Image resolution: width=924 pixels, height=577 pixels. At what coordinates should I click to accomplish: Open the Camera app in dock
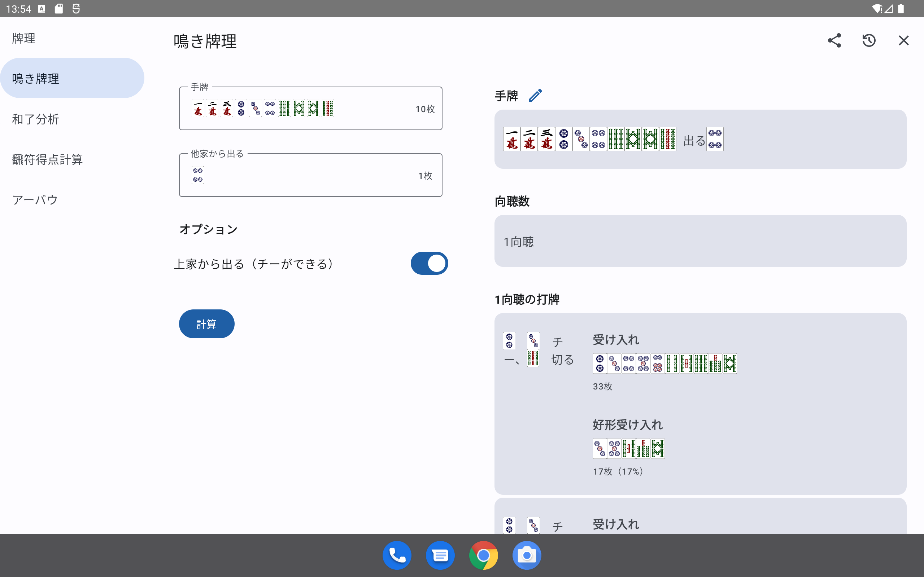click(x=527, y=555)
